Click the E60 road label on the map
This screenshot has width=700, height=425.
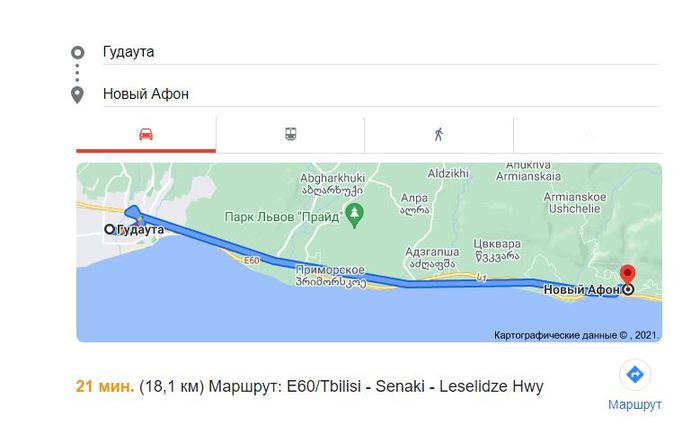click(251, 261)
